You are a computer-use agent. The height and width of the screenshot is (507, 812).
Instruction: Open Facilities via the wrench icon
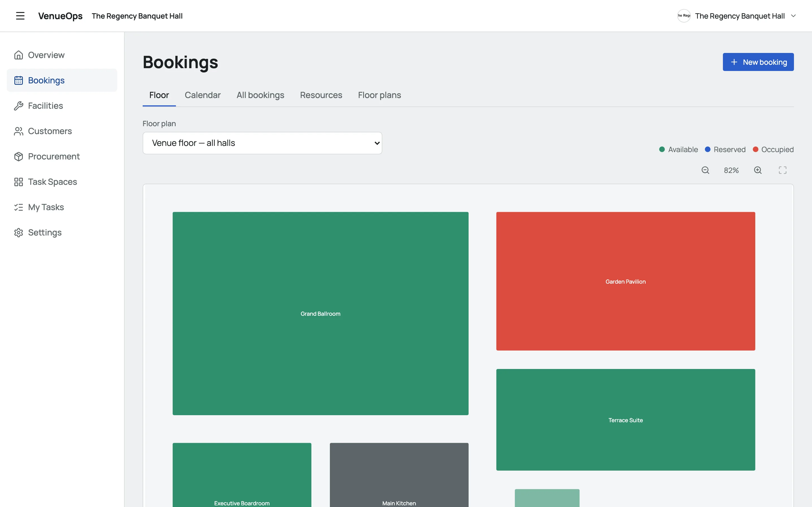(18, 106)
